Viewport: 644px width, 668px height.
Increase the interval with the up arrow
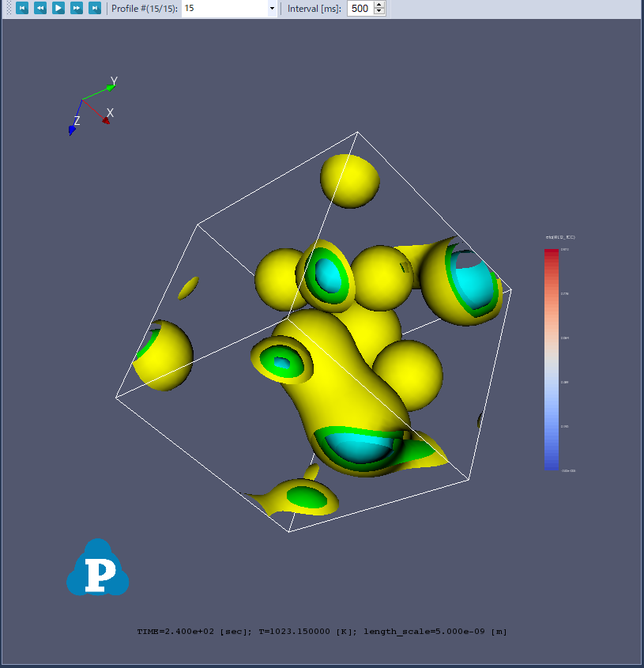pyautogui.click(x=379, y=5)
